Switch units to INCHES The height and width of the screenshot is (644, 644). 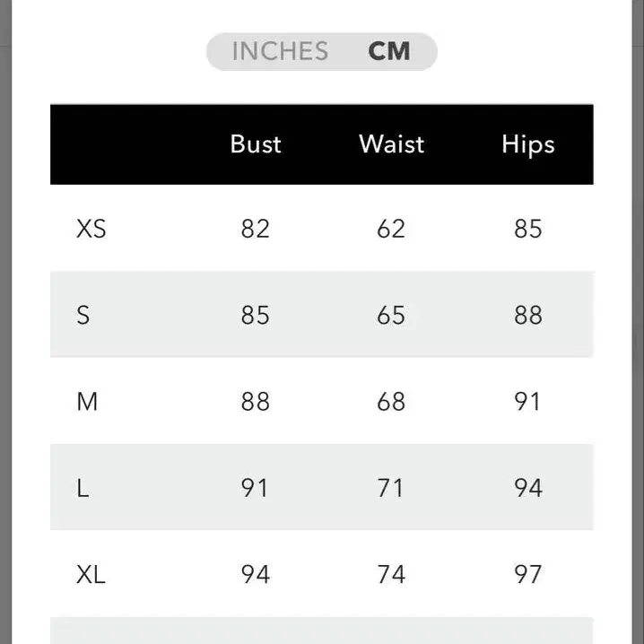pyautogui.click(x=280, y=51)
